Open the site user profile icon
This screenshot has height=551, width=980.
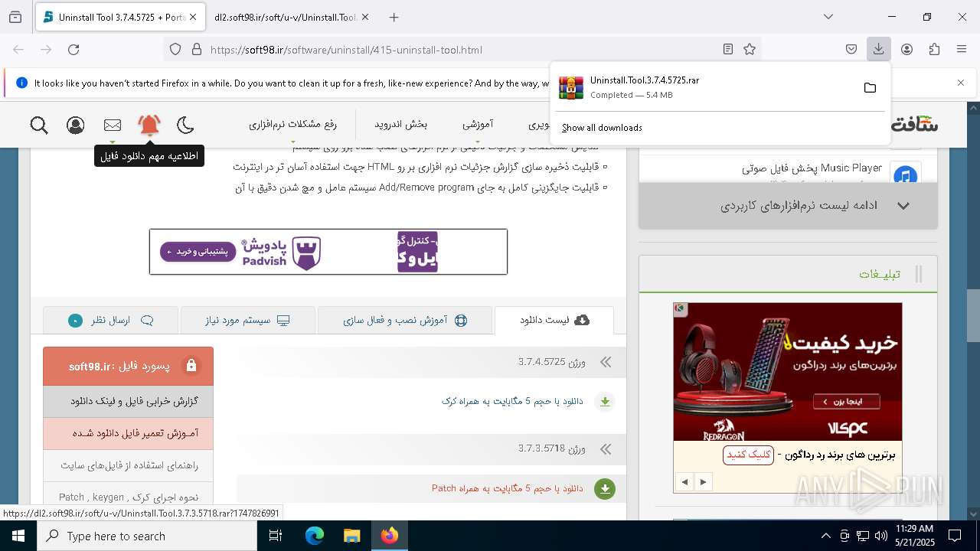(x=76, y=125)
